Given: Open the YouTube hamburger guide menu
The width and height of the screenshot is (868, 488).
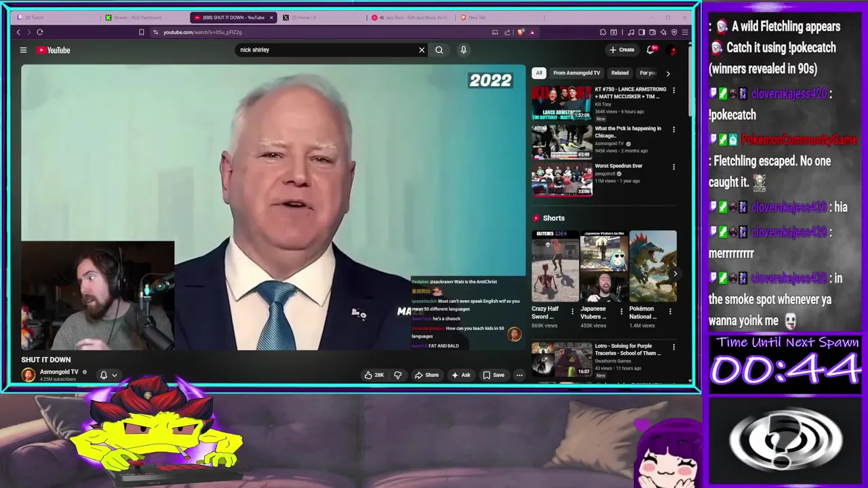Looking at the screenshot, I should (x=23, y=49).
